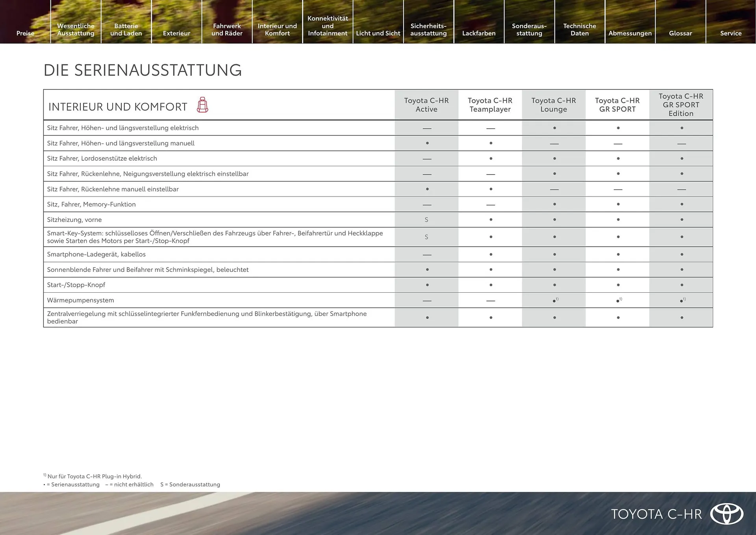Image resolution: width=756 pixels, height=535 pixels.
Task: Navigate to the Exterieur tab
Action: point(176,33)
